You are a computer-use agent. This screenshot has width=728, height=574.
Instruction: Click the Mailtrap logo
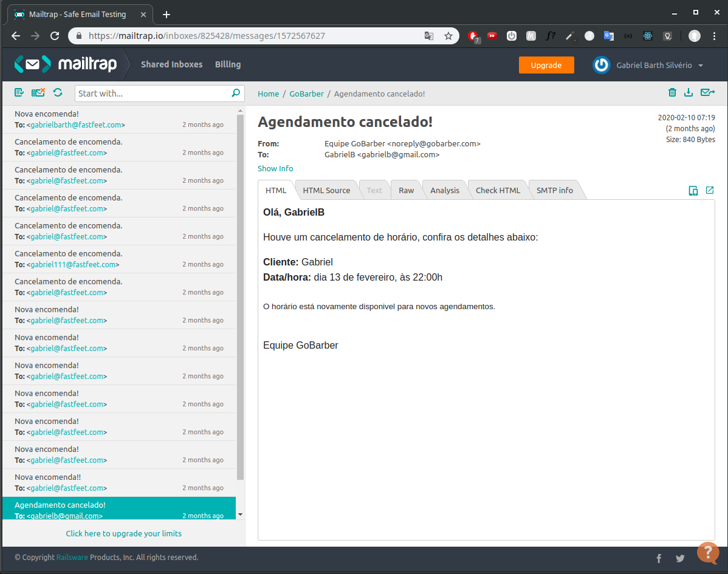[x=66, y=64]
